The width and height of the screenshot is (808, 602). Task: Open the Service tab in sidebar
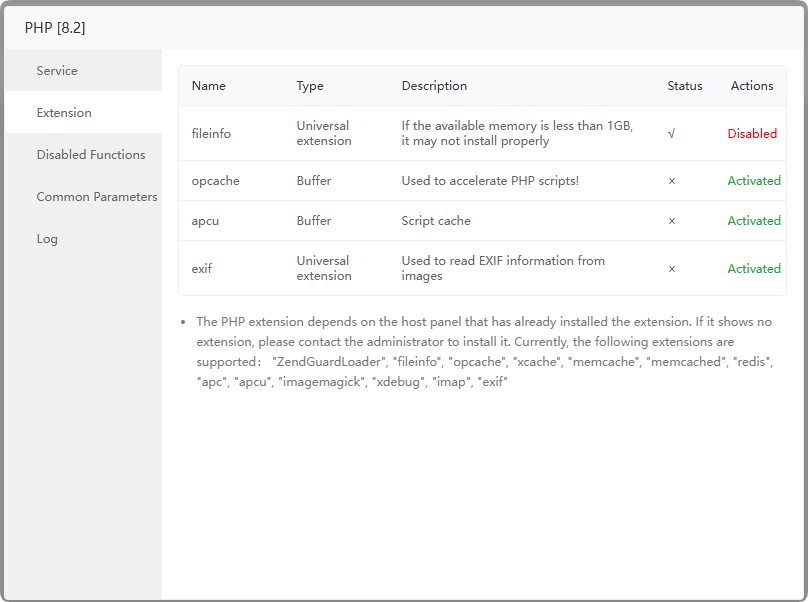click(x=57, y=71)
